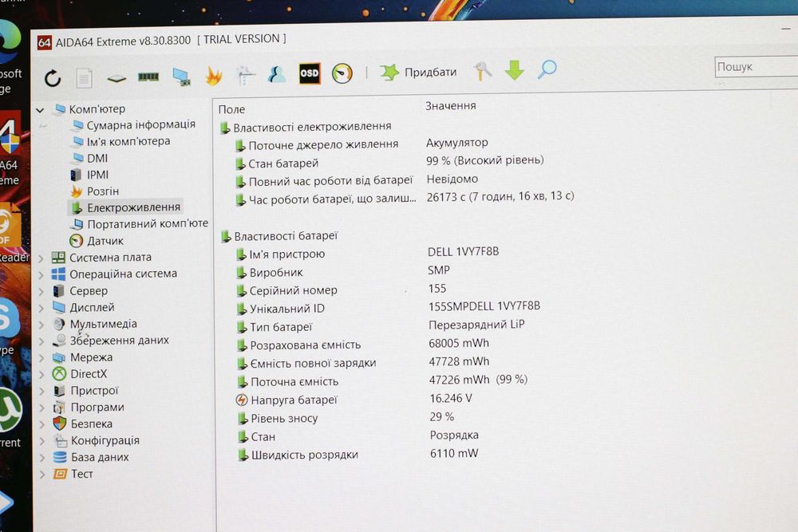Click the Напруга батареї voltage icon

click(x=243, y=400)
